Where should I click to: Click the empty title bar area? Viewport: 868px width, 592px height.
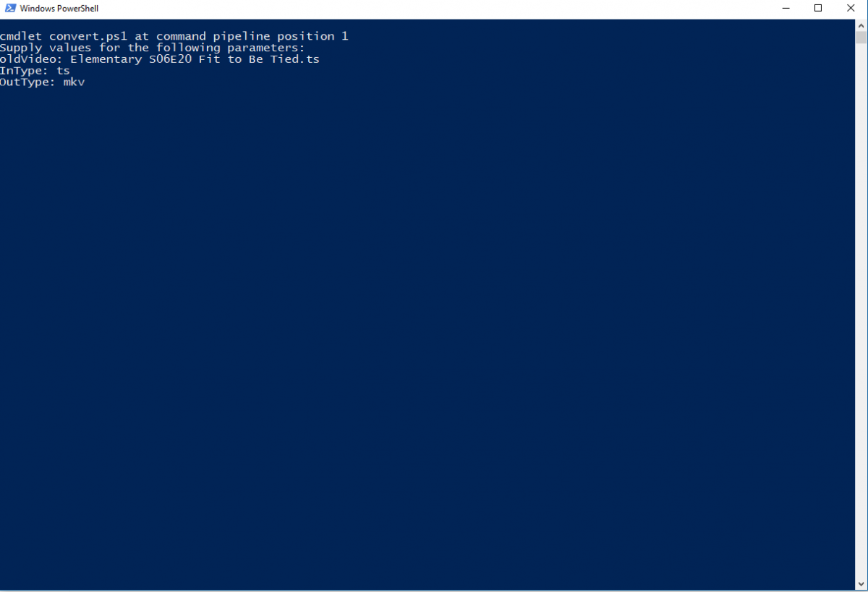pyautogui.click(x=434, y=9)
